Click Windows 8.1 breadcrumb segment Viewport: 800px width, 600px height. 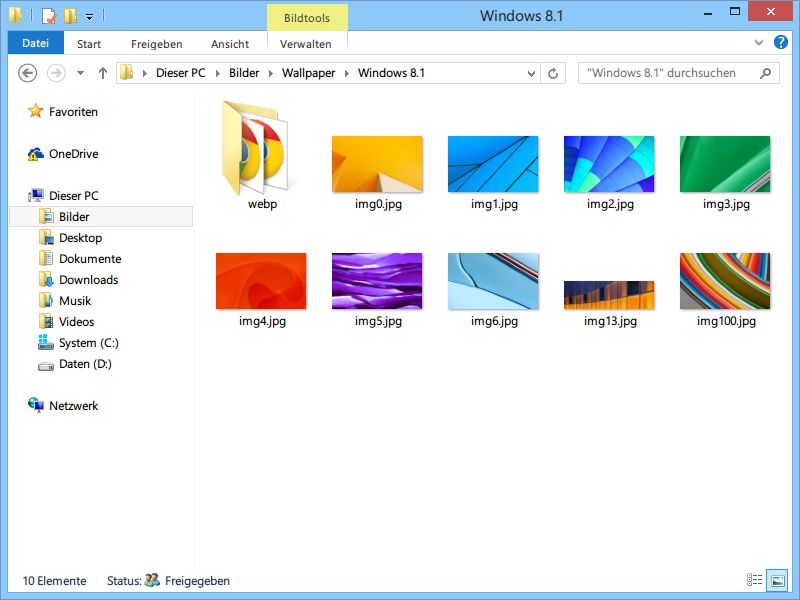click(391, 73)
